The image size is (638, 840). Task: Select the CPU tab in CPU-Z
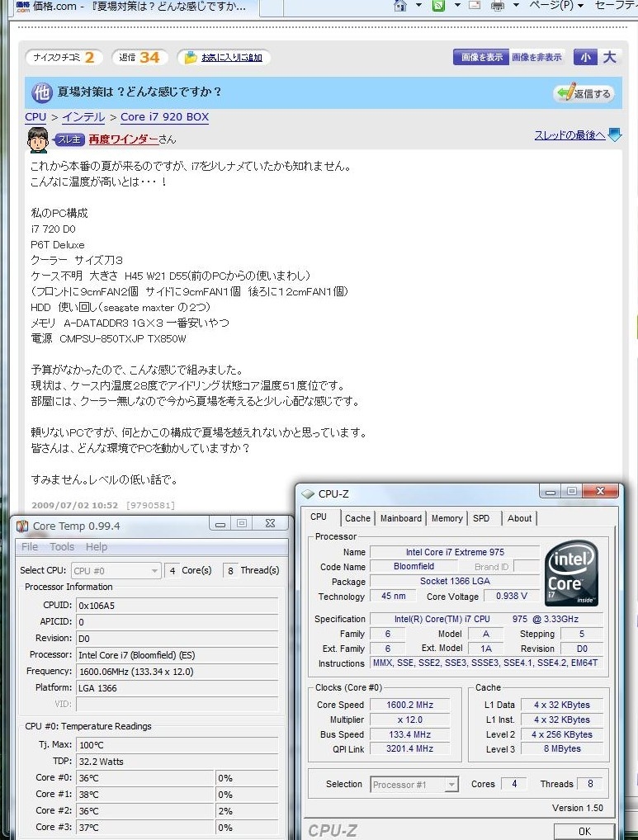[x=319, y=517]
